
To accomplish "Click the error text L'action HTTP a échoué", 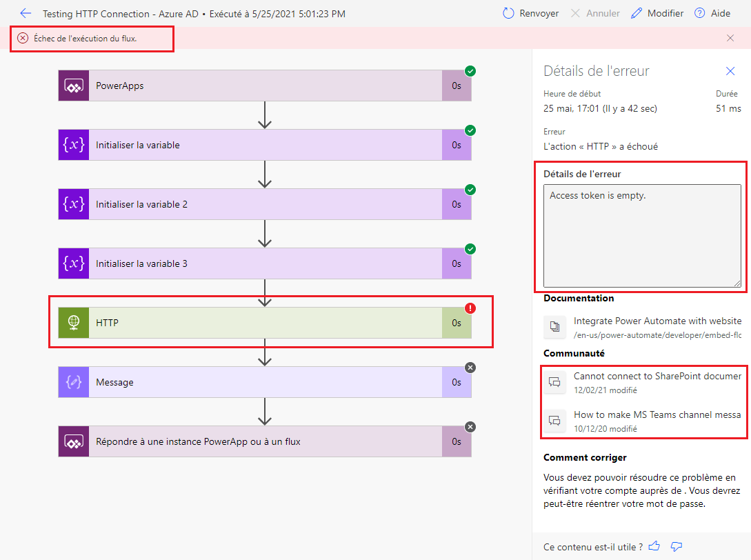I will (x=601, y=147).
